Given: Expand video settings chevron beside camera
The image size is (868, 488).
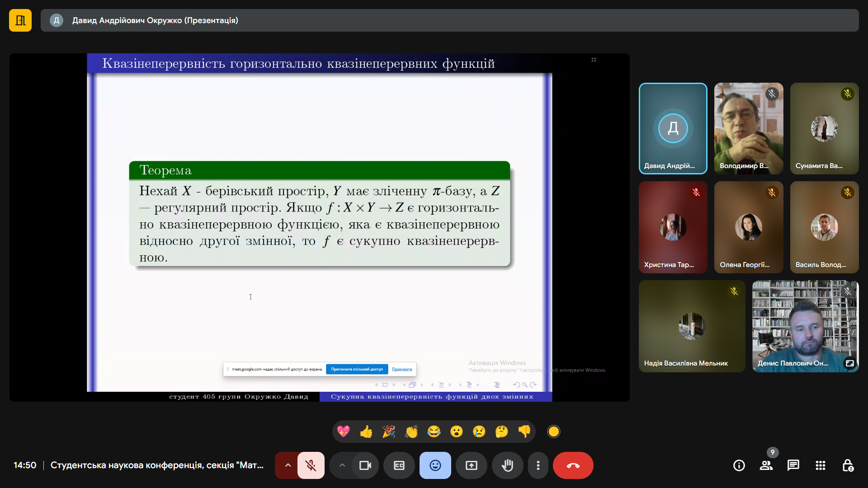Looking at the screenshot, I should (x=342, y=465).
